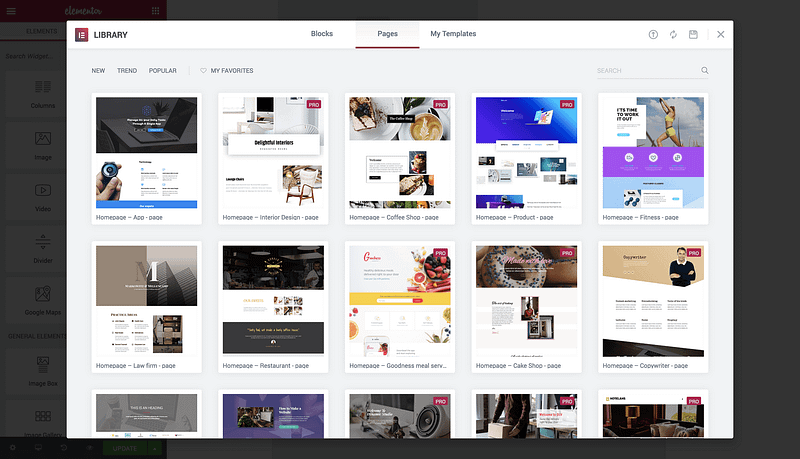Open the settings gear in bottom panel
The height and width of the screenshot is (459, 800).
pos(13,448)
